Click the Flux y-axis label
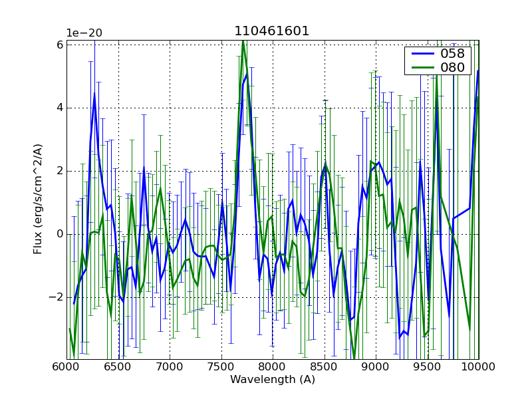The image size is (532, 399). (39, 199)
